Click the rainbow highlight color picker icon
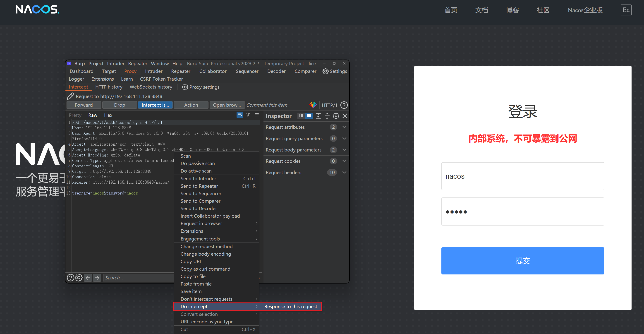Viewport: 644px width, 334px height. click(x=313, y=105)
